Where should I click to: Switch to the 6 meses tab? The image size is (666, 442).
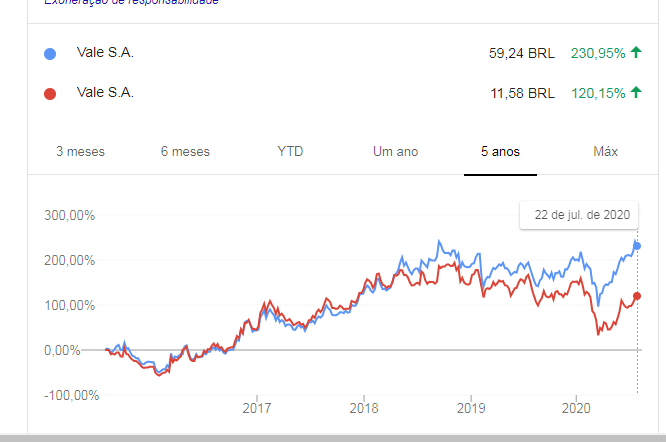pos(185,152)
